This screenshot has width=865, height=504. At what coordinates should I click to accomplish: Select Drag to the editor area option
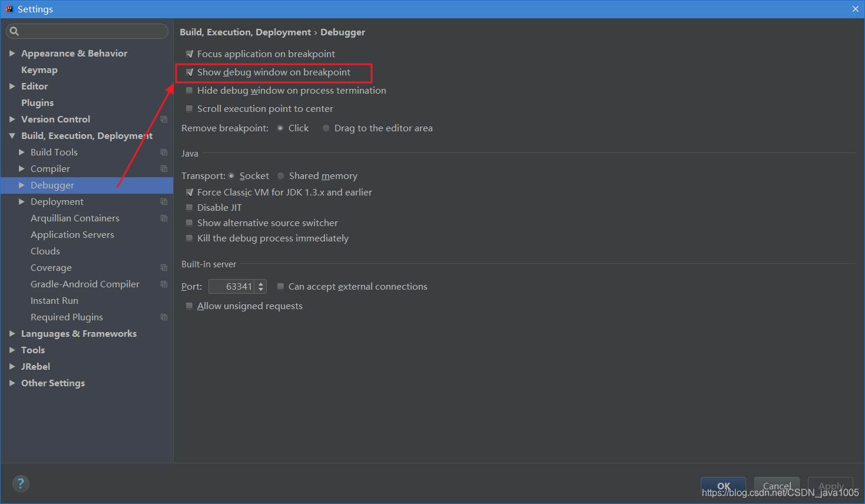tap(326, 128)
